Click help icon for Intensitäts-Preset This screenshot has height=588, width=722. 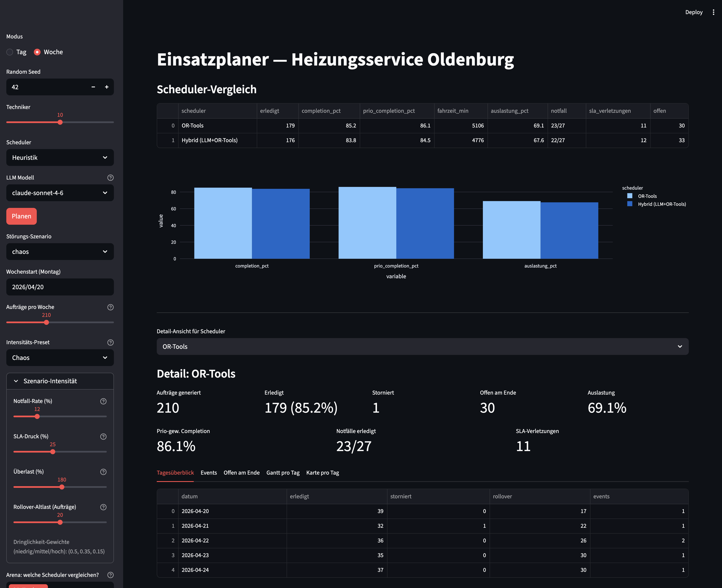tap(110, 343)
